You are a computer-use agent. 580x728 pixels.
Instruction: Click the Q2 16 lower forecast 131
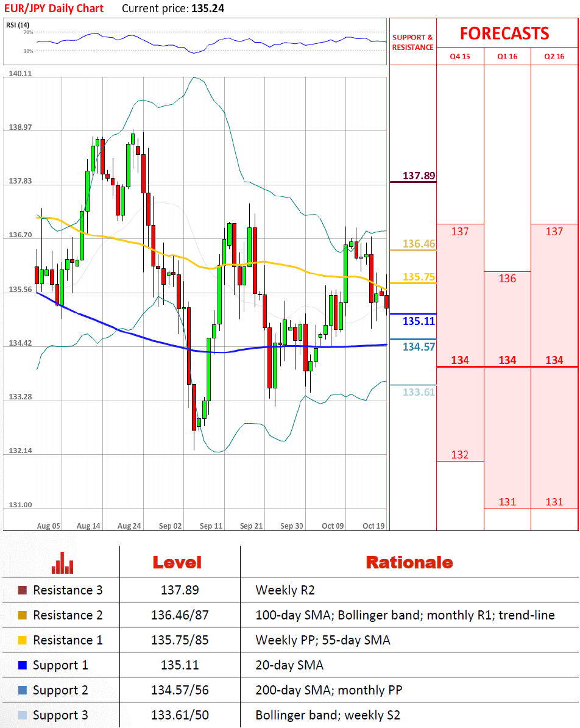(x=554, y=502)
